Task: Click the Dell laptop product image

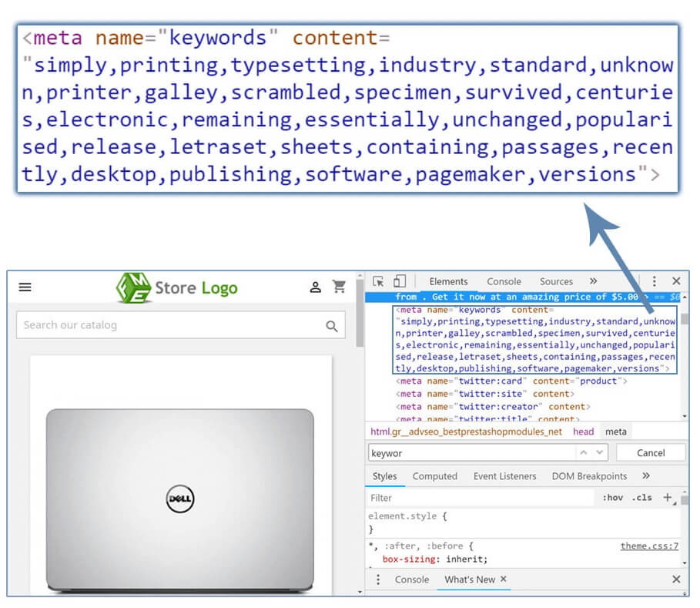Action: click(x=180, y=500)
